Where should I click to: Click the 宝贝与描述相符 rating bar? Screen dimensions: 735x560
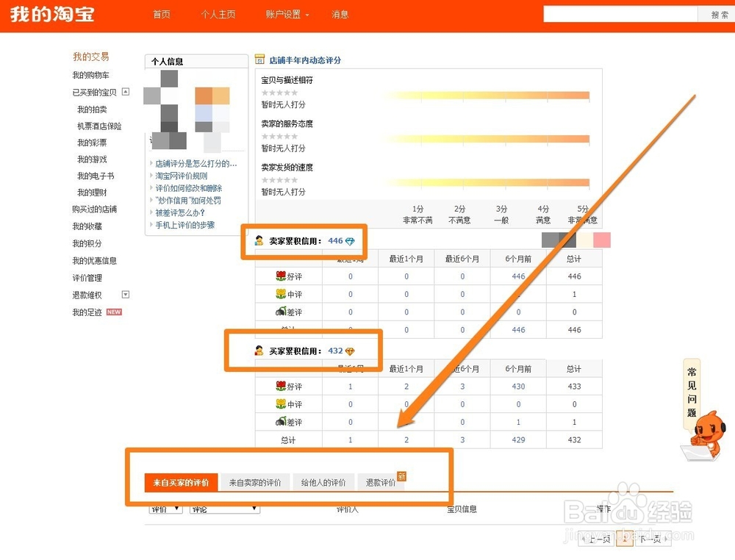tap(486, 96)
